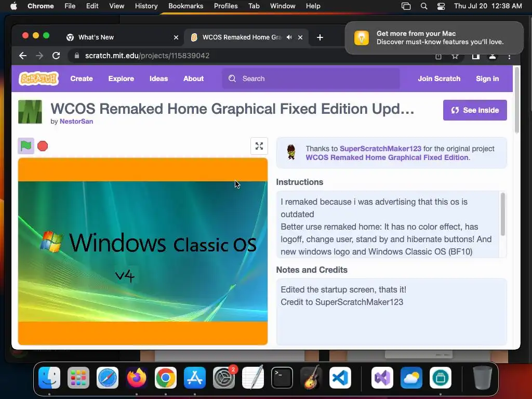Click the SuperScratchMaker123 avatar image

tap(291, 152)
